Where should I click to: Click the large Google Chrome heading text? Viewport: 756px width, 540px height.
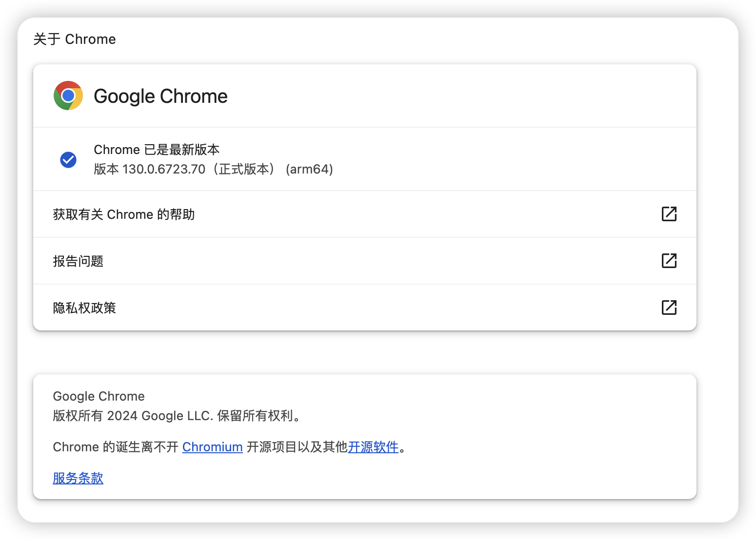(160, 96)
